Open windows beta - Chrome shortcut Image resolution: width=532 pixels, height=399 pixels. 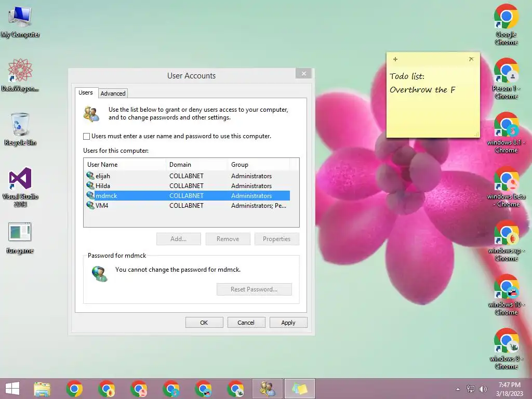506,187
